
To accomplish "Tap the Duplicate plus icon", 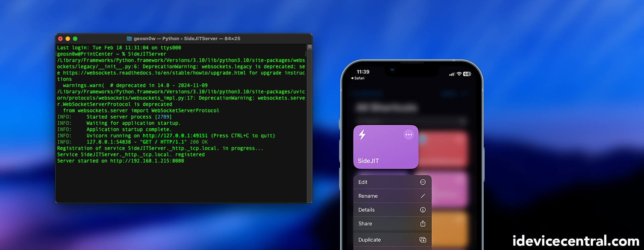I will click(423, 240).
